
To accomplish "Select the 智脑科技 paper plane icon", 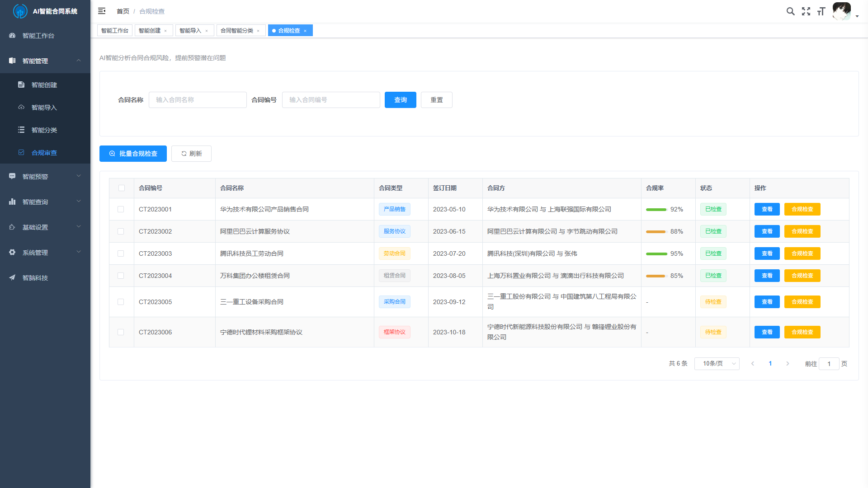I will click(12, 277).
